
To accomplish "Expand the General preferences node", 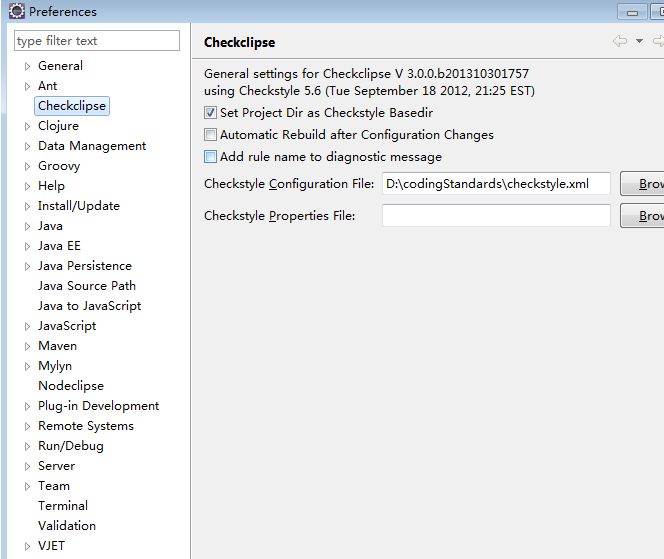I will pyautogui.click(x=28, y=66).
